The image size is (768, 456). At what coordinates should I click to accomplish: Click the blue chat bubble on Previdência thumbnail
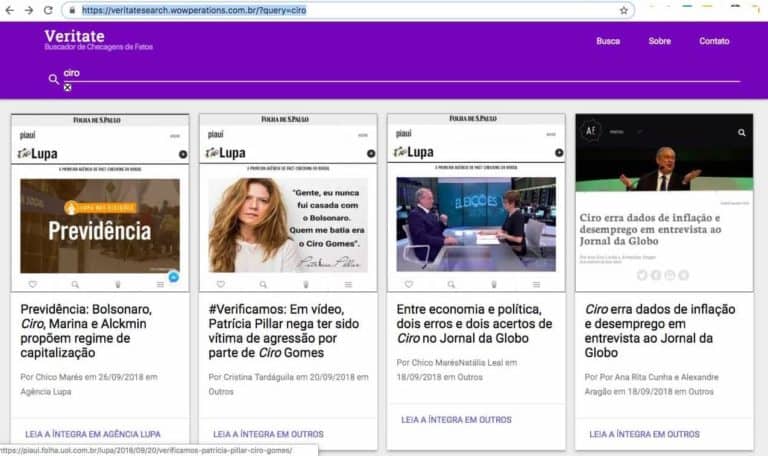[173, 277]
